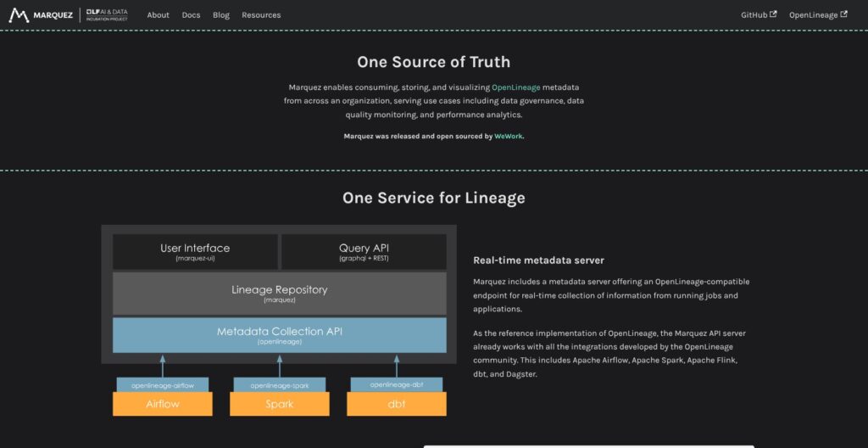868x448 pixels.
Task: Click 'Marquez was released and open sourced by' text
Action: coord(418,136)
